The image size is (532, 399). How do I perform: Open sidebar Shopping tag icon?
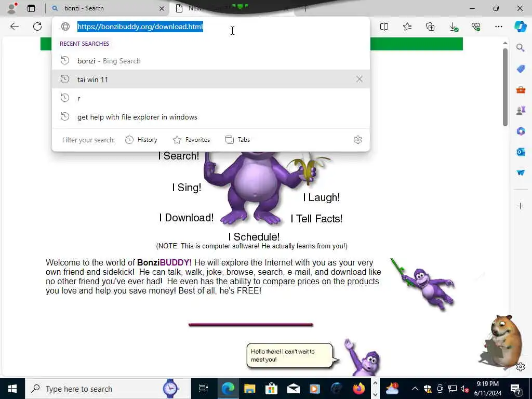click(521, 69)
